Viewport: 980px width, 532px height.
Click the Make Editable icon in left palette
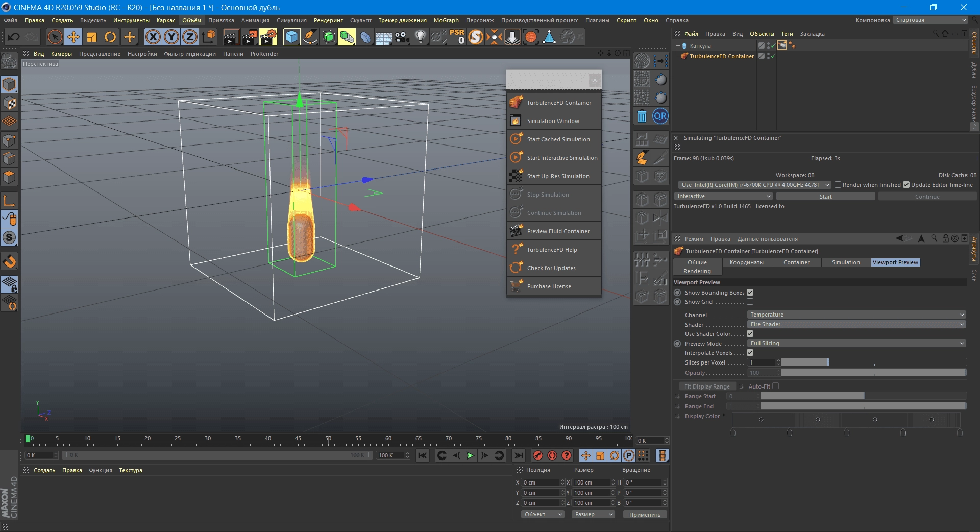click(9, 61)
